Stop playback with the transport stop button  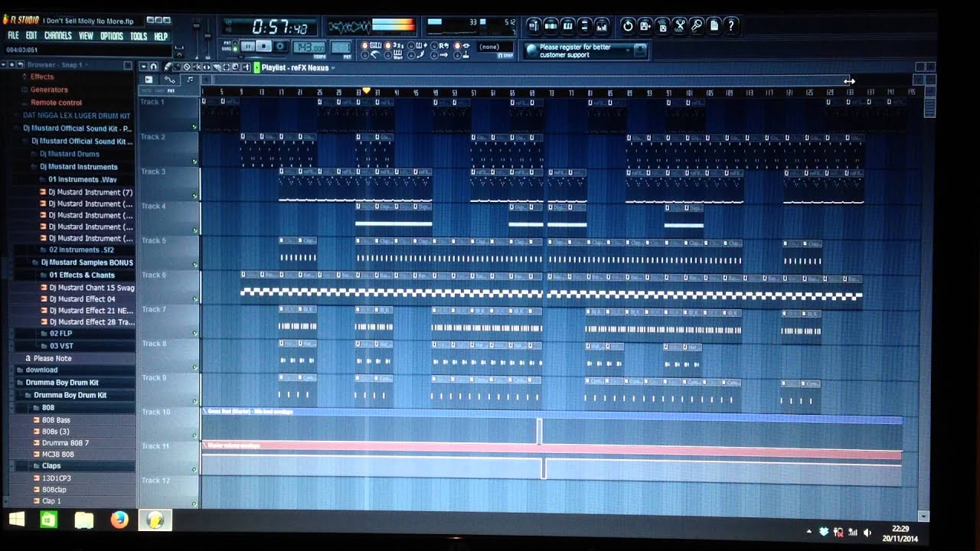263,46
